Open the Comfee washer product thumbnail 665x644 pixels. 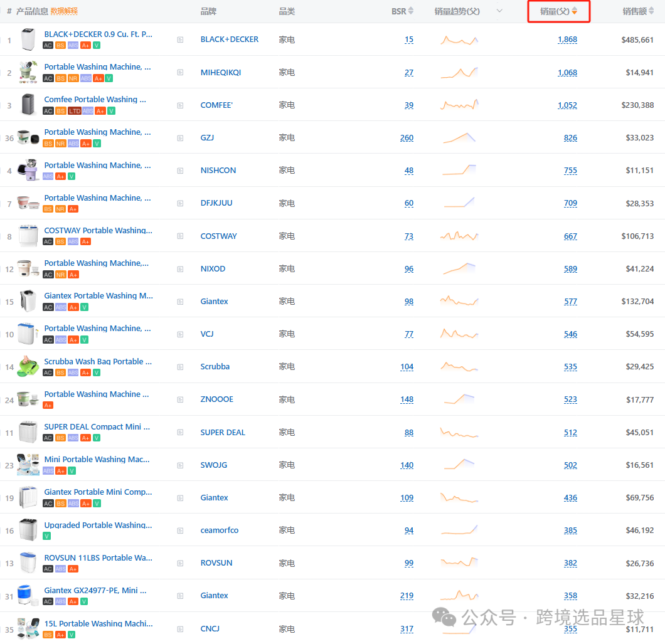(x=28, y=105)
